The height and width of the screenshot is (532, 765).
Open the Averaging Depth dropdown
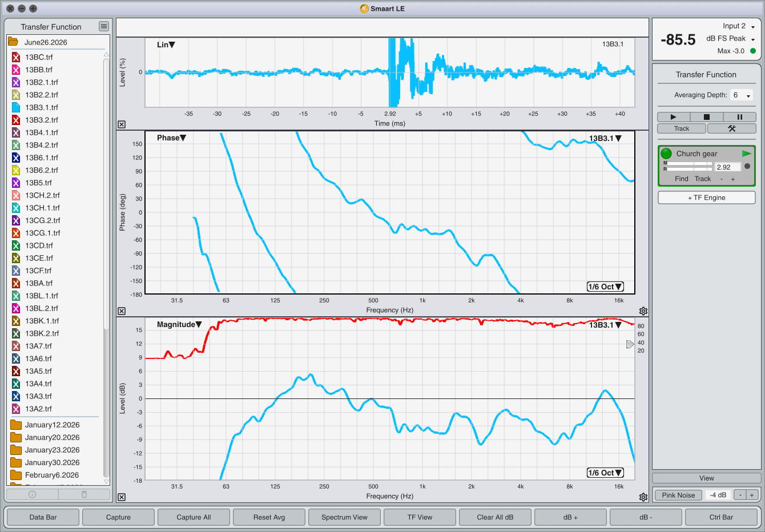click(x=742, y=95)
